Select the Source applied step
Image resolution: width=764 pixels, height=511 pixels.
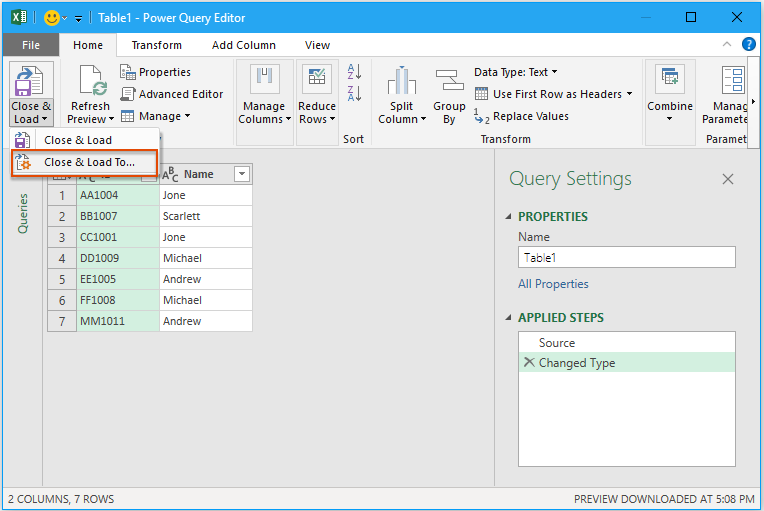pos(557,342)
